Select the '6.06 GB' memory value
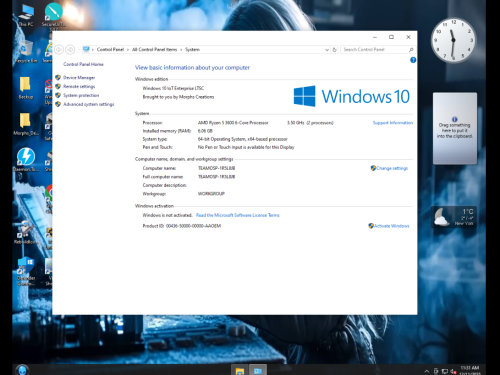The height and width of the screenshot is (375, 500). tap(205, 131)
